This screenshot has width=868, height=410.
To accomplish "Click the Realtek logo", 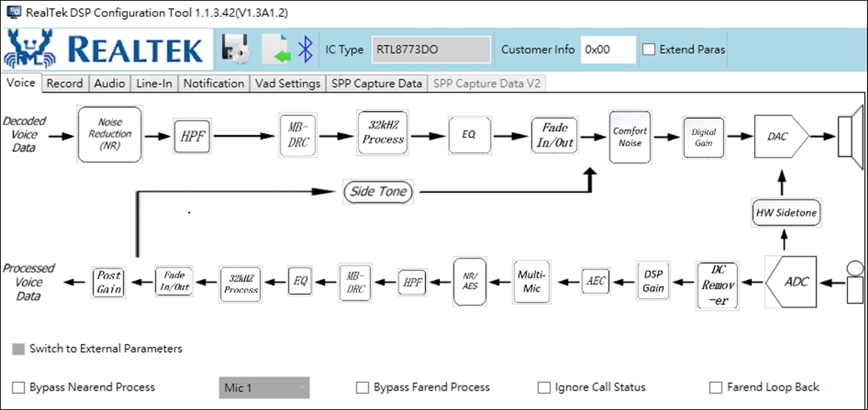I will tap(107, 50).
